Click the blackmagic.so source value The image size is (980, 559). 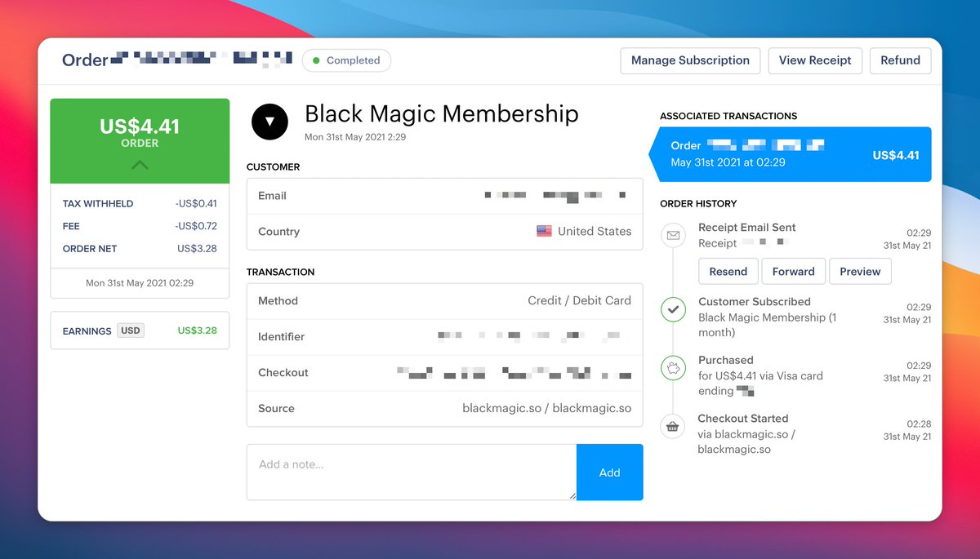pyautogui.click(x=546, y=408)
